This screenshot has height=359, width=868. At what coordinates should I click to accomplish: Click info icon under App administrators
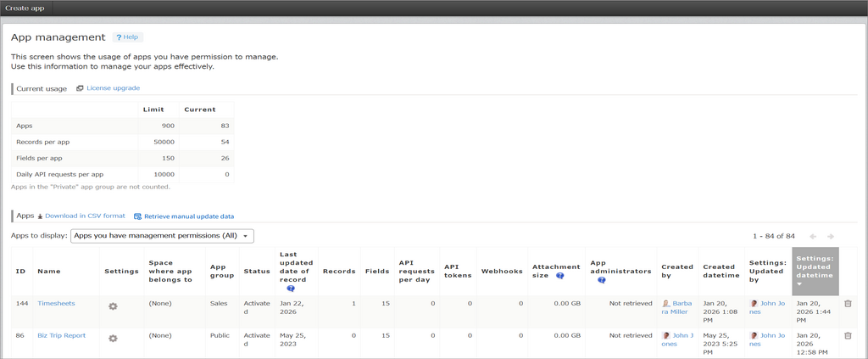(601, 280)
